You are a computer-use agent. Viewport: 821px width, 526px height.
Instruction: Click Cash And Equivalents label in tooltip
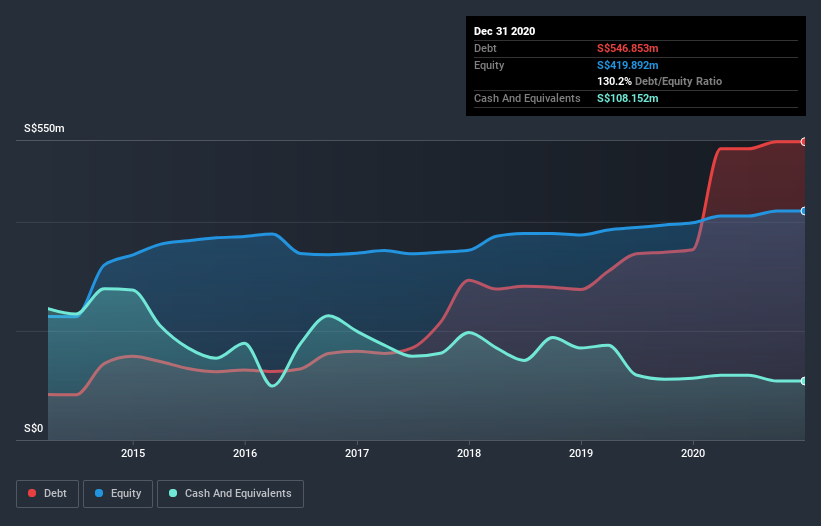(x=527, y=98)
